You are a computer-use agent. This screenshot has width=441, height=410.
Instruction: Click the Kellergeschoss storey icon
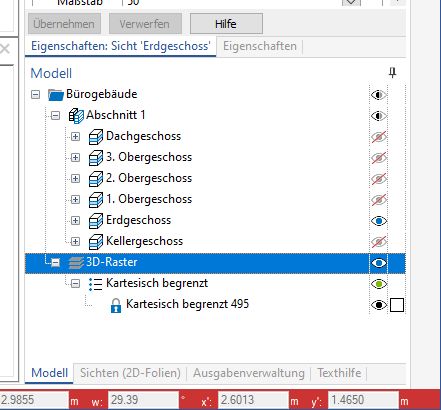pyautogui.click(x=96, y=242)
